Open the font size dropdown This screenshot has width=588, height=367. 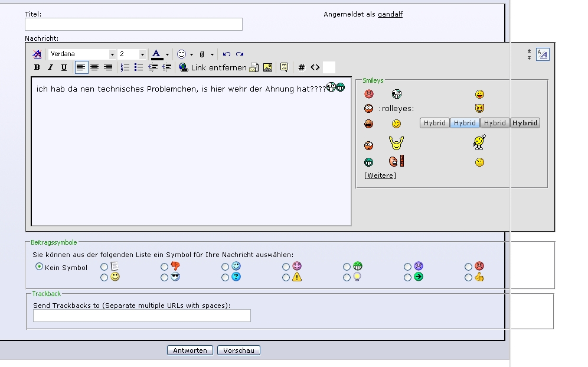pos(142,54)
